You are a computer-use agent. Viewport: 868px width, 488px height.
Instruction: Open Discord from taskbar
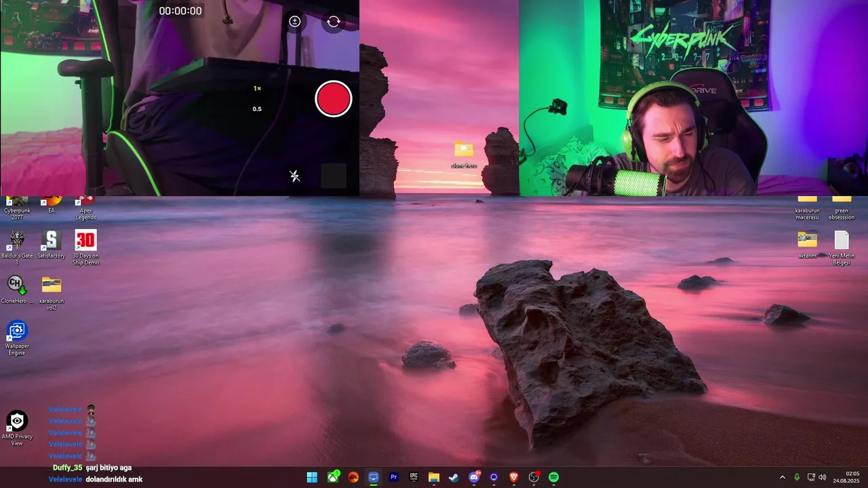coord(474,477)
